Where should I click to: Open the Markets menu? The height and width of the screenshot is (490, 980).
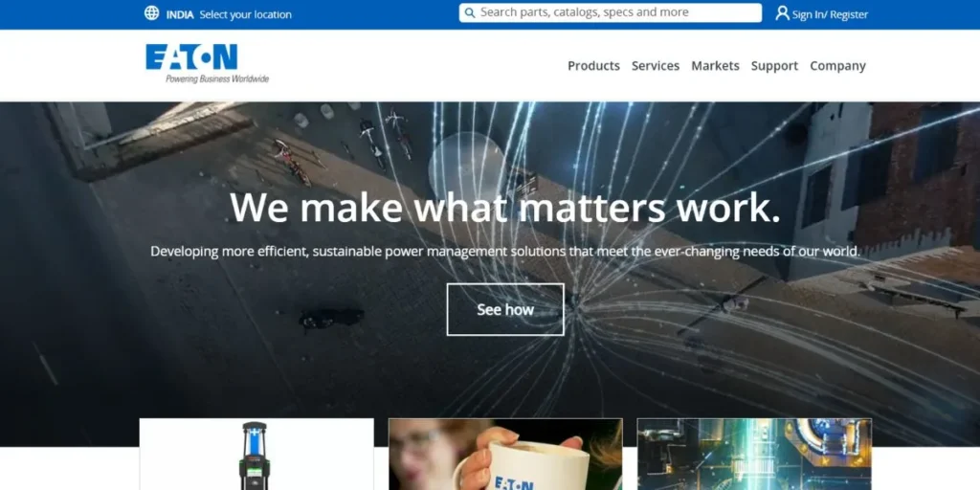715,66
